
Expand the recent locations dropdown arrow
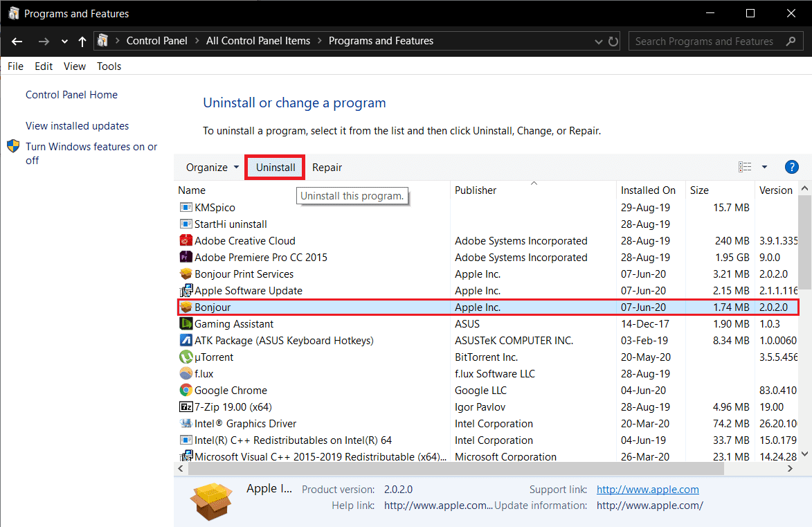point(64,42)
